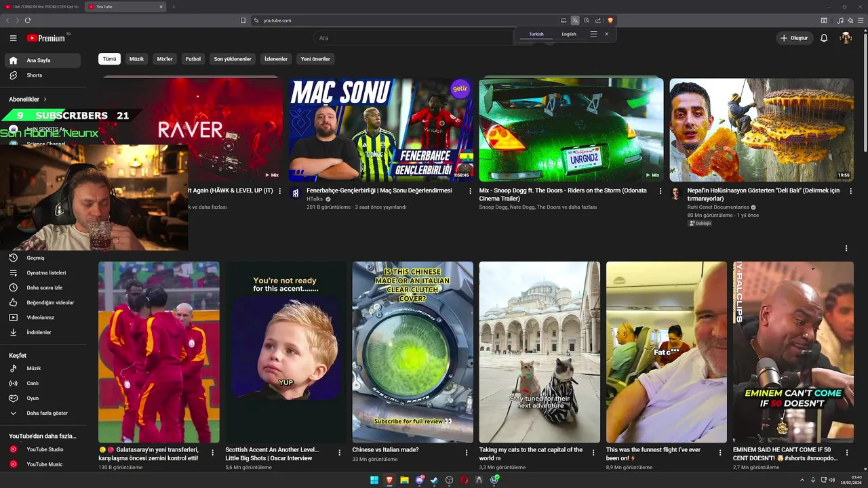This screenshot has width=868, height=488.
Task: Show hidden system tray icons
Action: [x=803, y=480]
